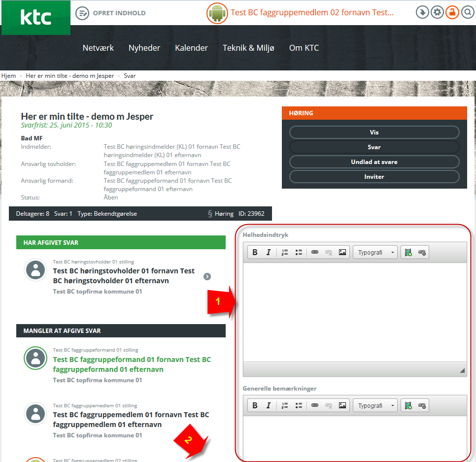
Task: Open høringstovholder 01 participant name
Action: tap(124, 276)
